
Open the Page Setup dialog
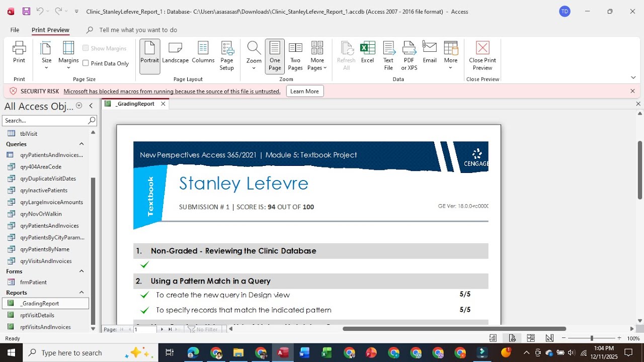[x=227, y=55]
